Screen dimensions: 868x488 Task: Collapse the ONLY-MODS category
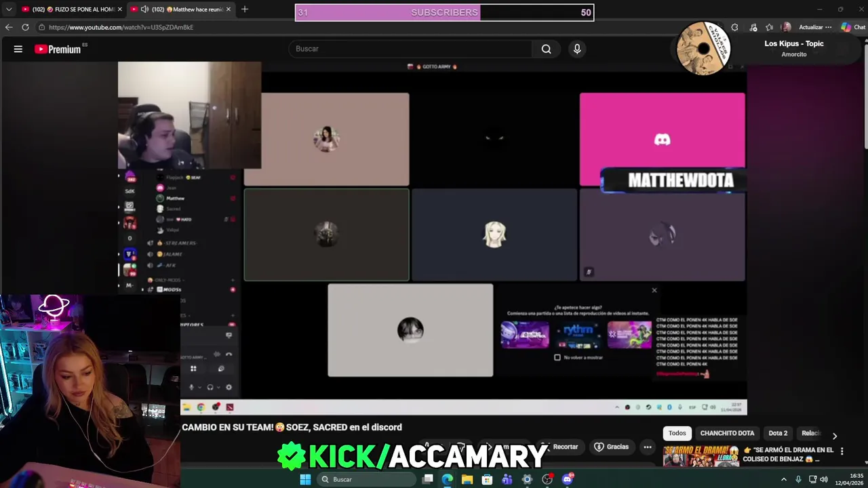coord(167,280)
